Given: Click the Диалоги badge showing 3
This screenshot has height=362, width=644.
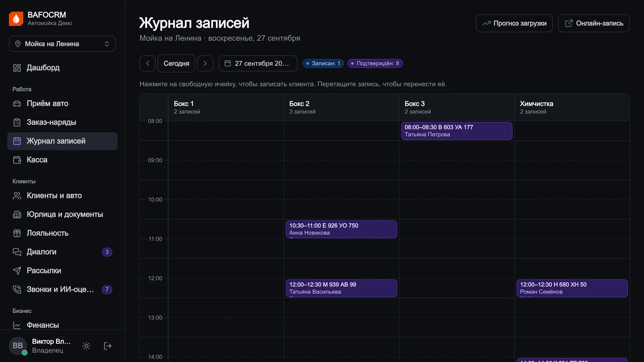Looking at the screenshot, I should pyautogui.click(x=107, y=252).
